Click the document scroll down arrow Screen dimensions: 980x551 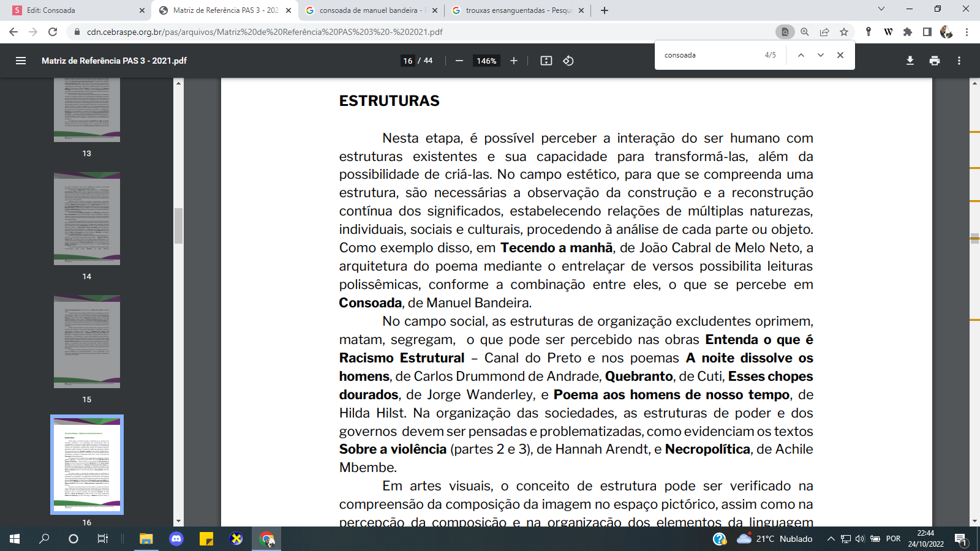tap(974, 522)
